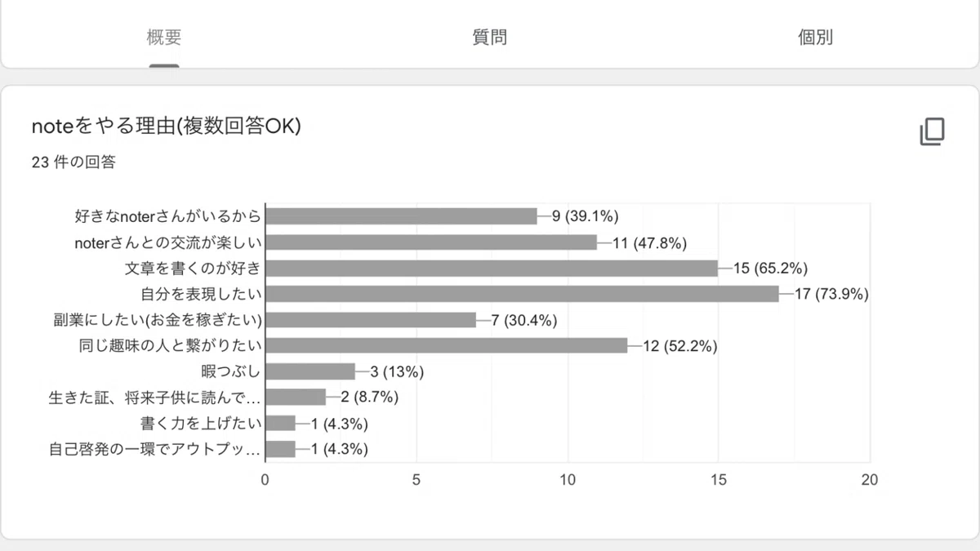The width and height of the screenshot is (980, 551).
Task: Click the 生きた証 truncated label
Action: (154, 398)
